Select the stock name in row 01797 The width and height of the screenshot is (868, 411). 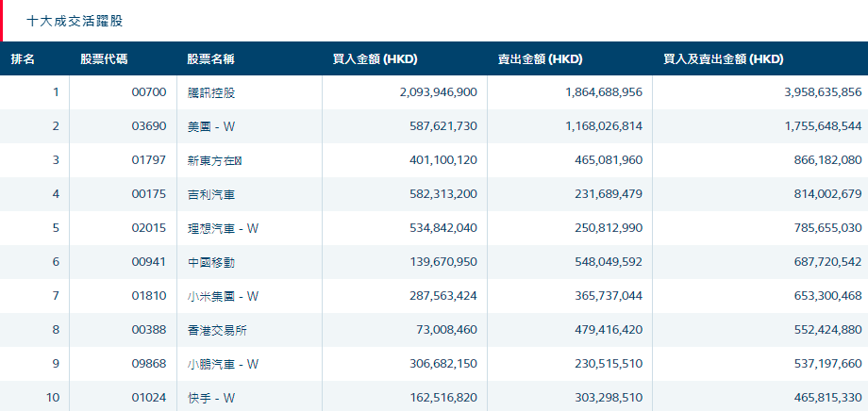point(215,160)
